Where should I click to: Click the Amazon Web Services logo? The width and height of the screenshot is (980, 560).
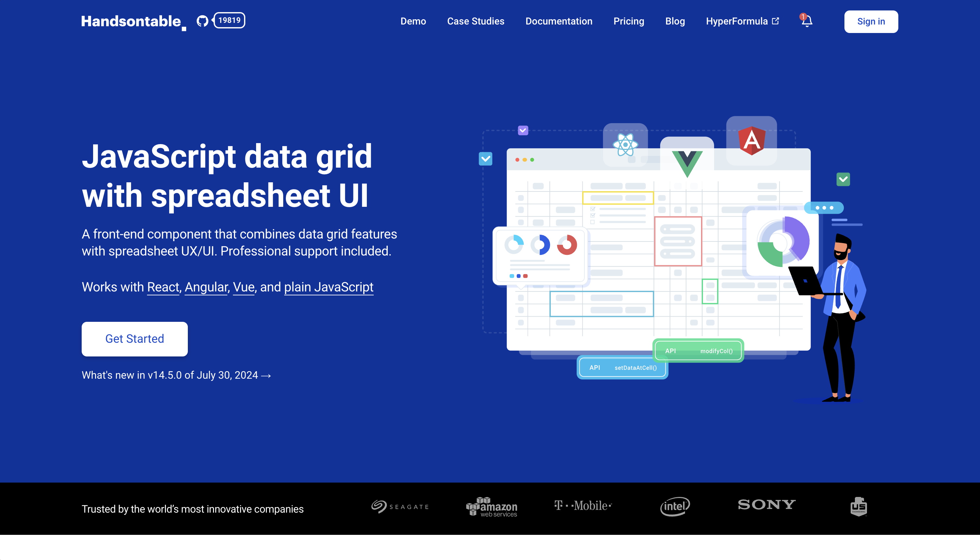click(492, 506)
